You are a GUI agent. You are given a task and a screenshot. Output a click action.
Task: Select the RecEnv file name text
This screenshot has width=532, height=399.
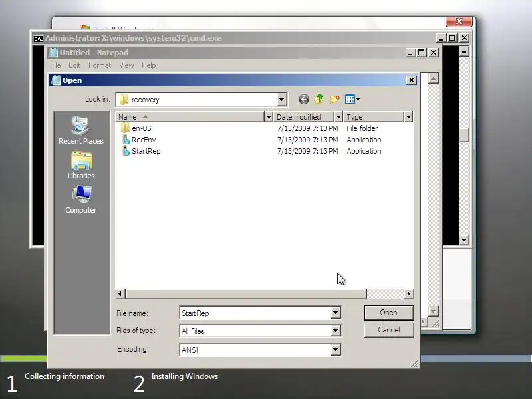click(x=144, y=140)
